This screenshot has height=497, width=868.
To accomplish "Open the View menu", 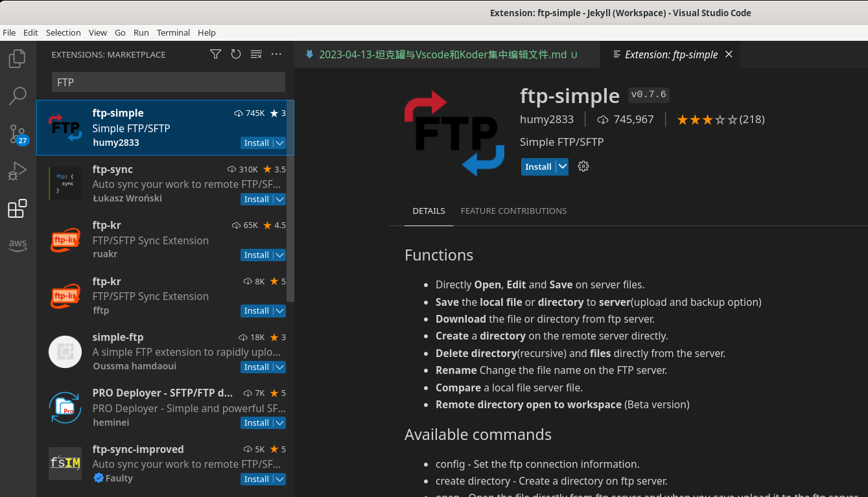I will 98,32.
